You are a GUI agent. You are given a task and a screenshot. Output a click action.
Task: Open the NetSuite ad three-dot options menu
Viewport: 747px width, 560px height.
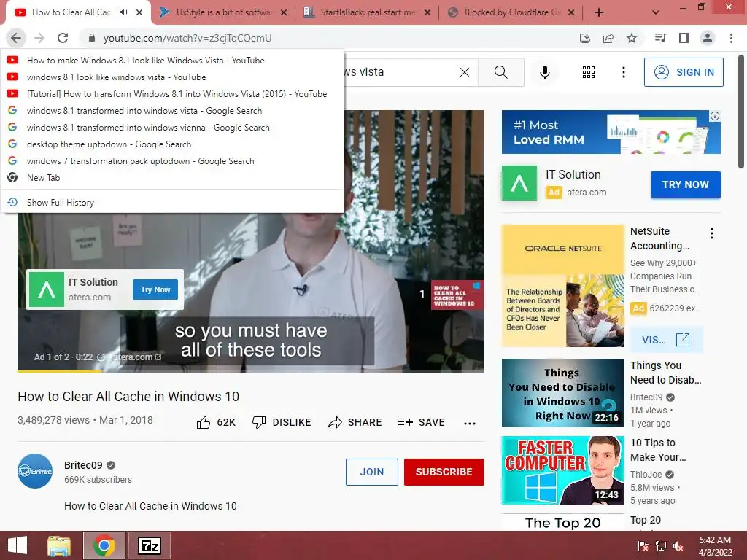712,233
